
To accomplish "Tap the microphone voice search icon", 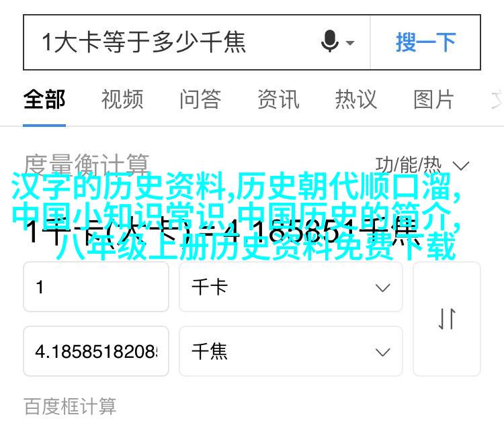I will click(x=330, y=42).
